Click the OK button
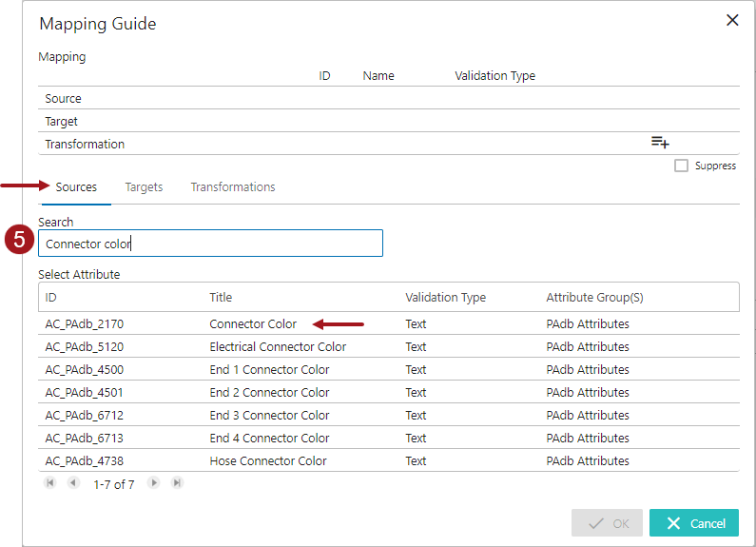The height and width of the screenshot is (547, 756). (x=607, y=523)
